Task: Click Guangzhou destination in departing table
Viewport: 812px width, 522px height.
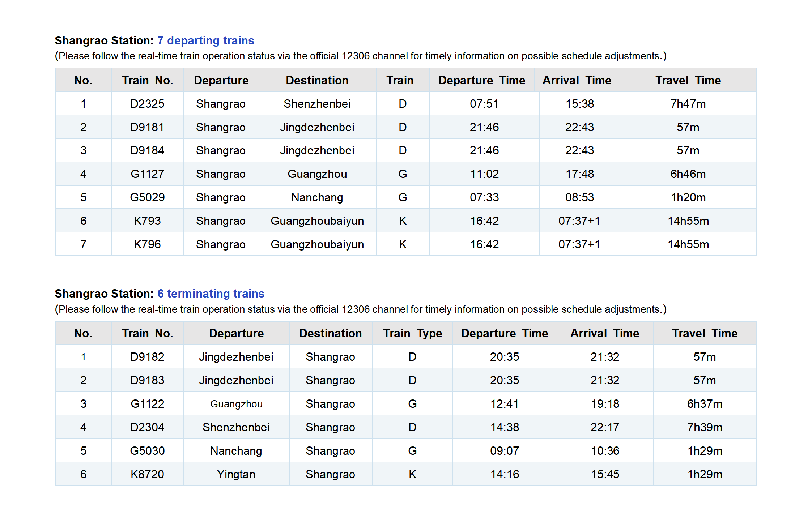Action: point(317,174)
